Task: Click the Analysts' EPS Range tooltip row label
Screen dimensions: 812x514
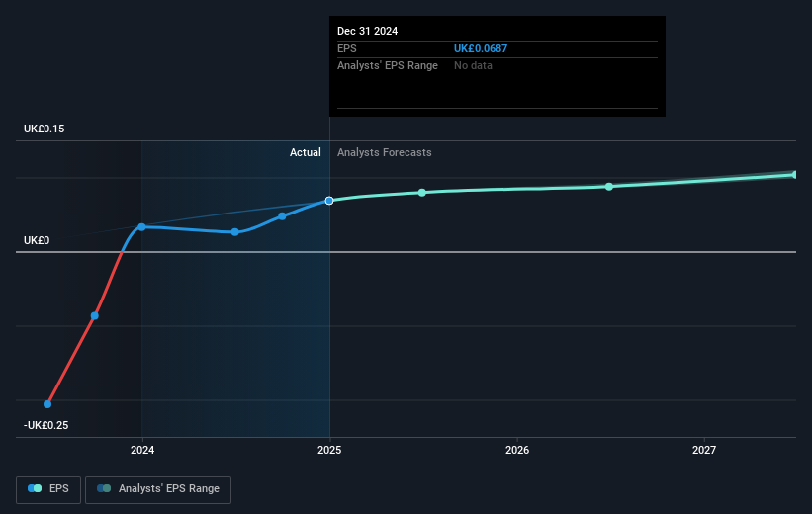Action: [x=388, y=66]
